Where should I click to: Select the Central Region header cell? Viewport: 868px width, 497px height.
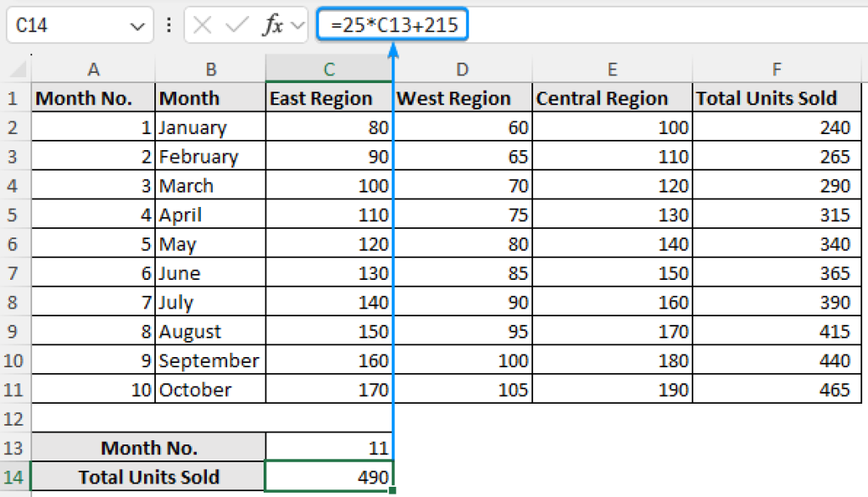[611, 98]
